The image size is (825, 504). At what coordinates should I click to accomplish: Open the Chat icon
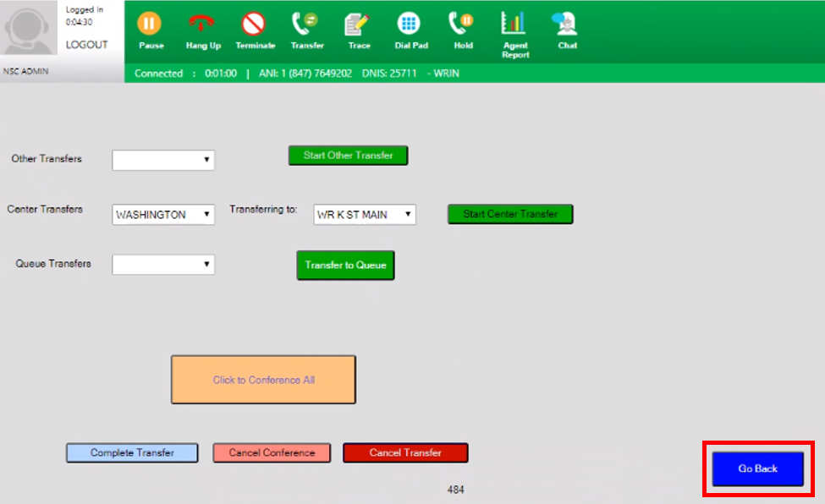pos(565,24)
